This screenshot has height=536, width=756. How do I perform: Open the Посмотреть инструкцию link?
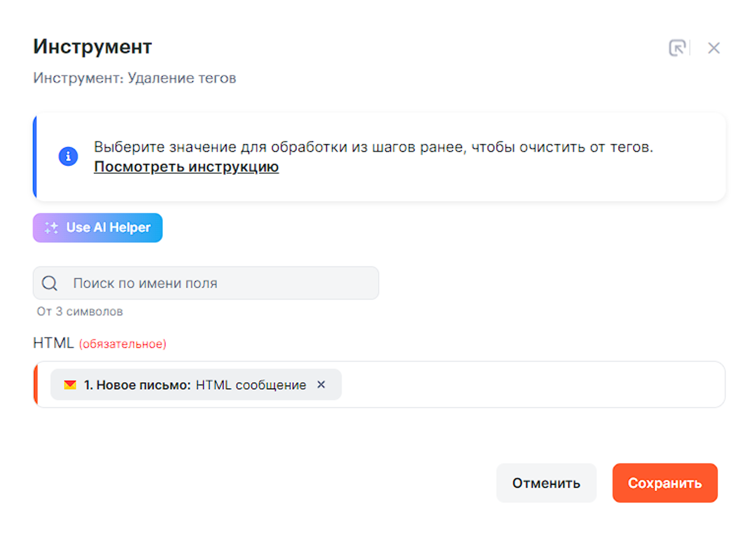click(x=186, y=167)
